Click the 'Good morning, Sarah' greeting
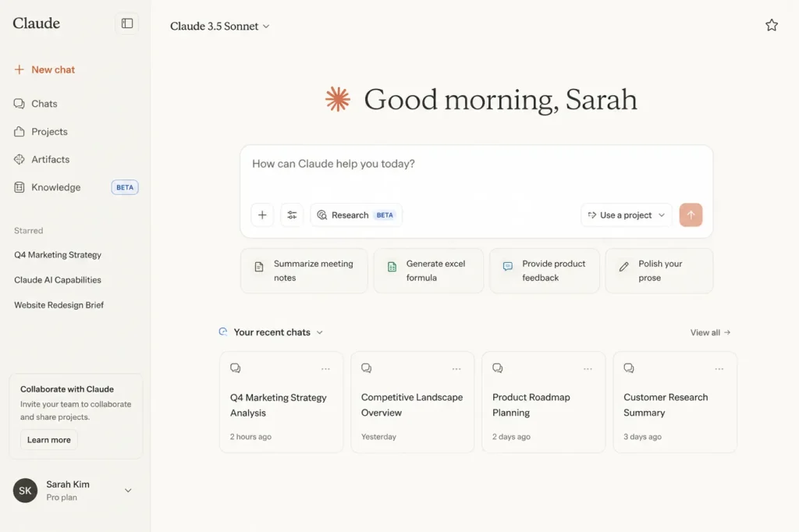 [x=500, y=99]
